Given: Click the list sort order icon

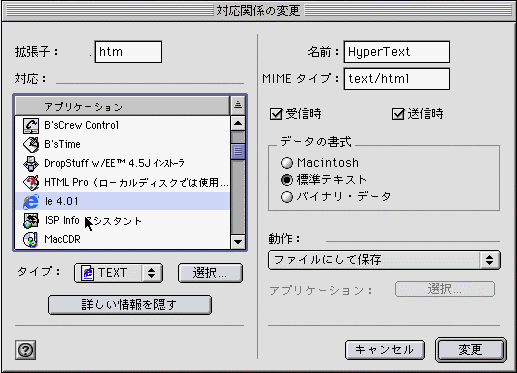Looking at the screenshot, I should 238,105.
